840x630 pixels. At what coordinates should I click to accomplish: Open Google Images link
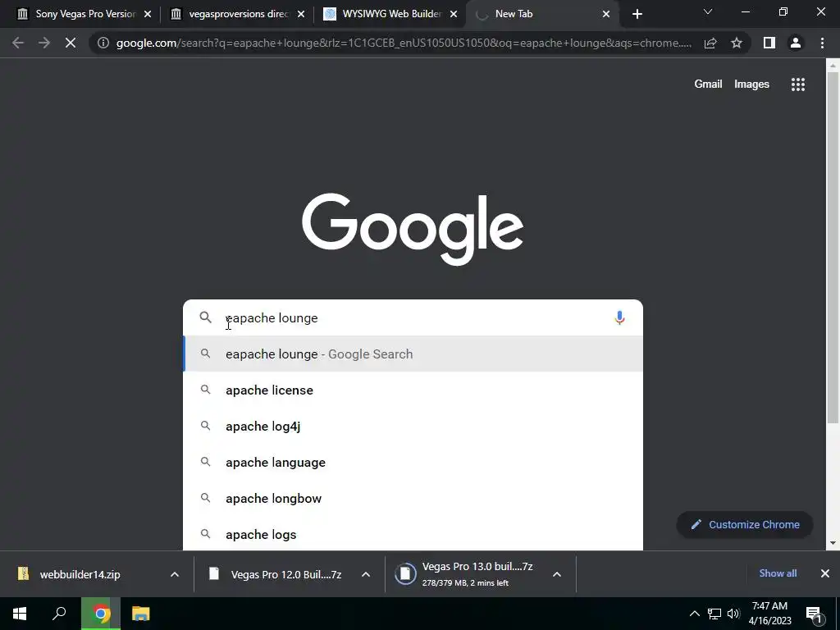(751, 84)
